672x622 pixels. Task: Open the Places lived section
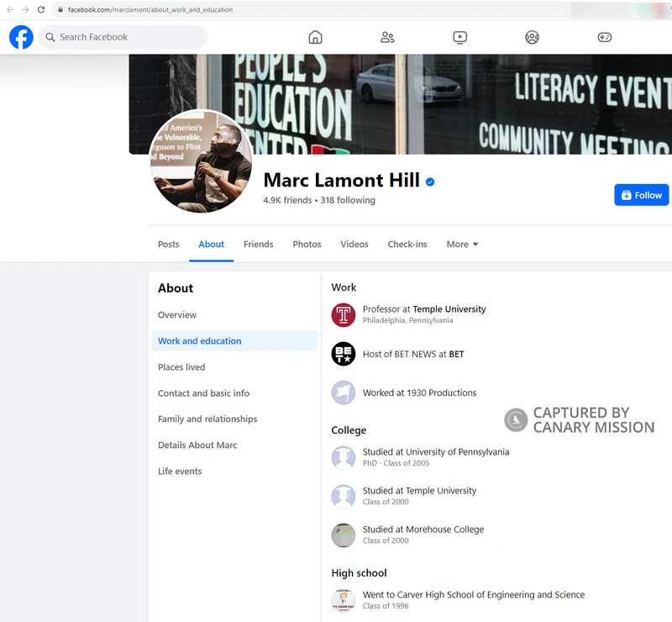(181, 367)
